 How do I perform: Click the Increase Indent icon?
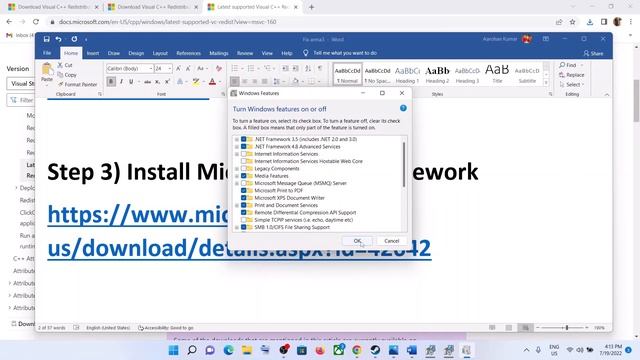296,68
